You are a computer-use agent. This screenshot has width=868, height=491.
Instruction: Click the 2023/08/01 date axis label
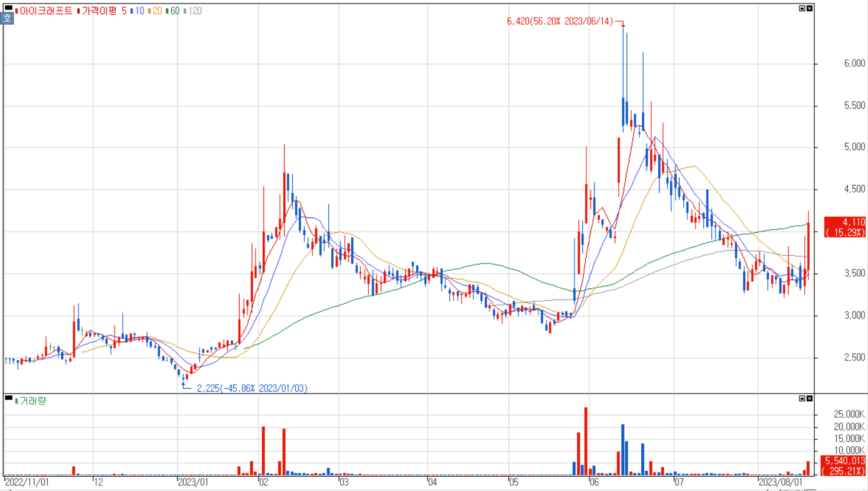(781, 482)
